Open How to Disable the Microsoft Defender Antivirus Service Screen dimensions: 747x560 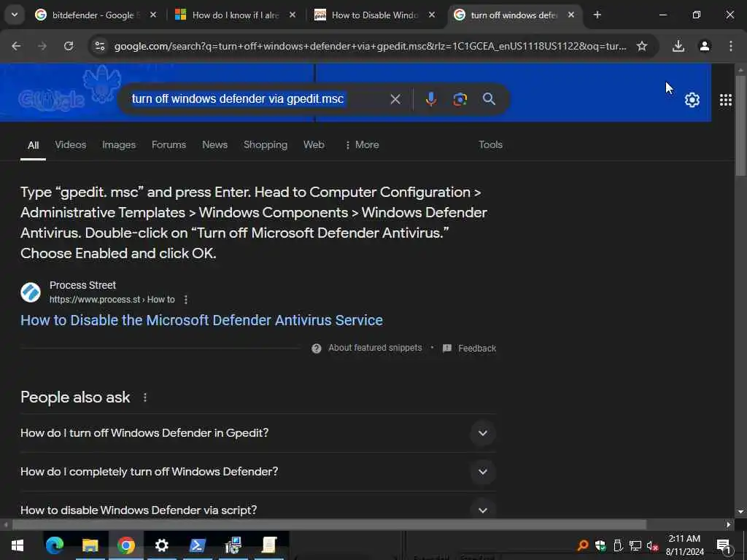(x=201, y=320)
